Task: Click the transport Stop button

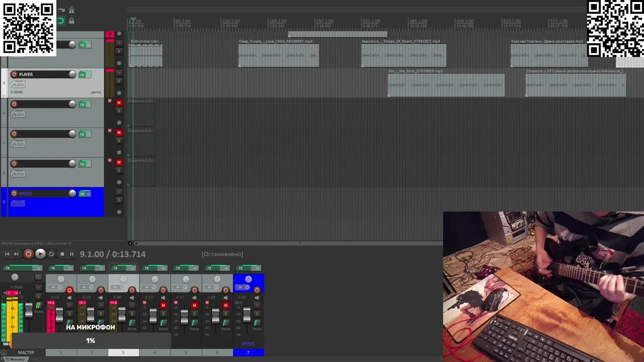Action: point(62,254)
